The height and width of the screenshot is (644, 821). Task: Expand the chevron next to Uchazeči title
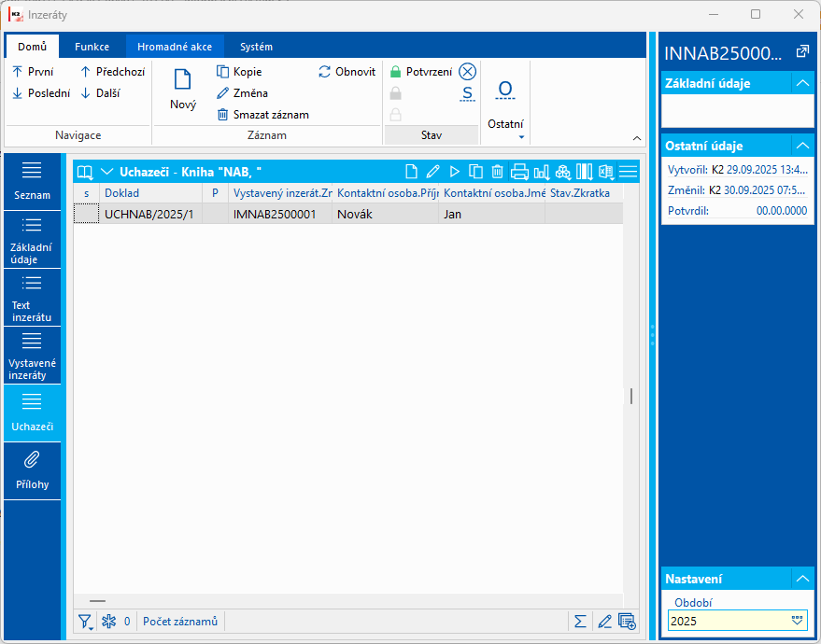106,172
